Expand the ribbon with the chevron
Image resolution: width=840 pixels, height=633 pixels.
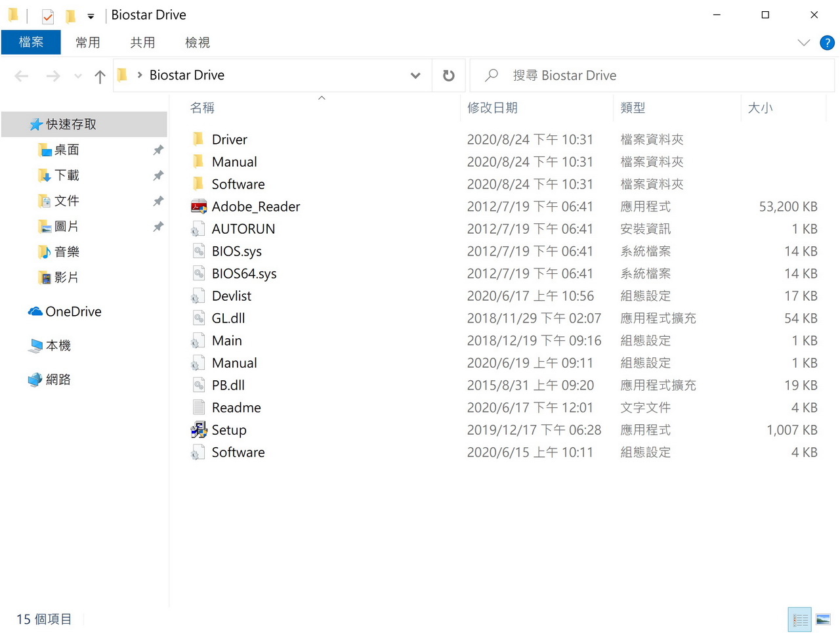(803, 43)
